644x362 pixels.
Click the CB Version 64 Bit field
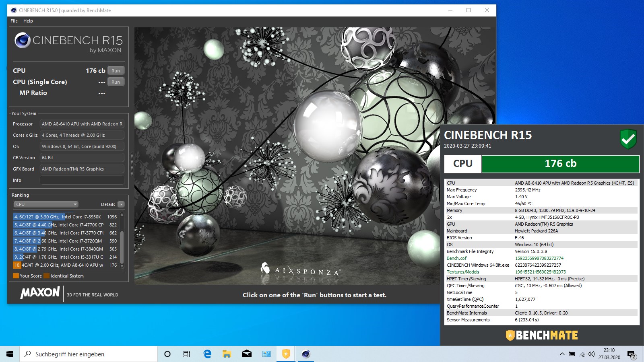tap(82, 158)
